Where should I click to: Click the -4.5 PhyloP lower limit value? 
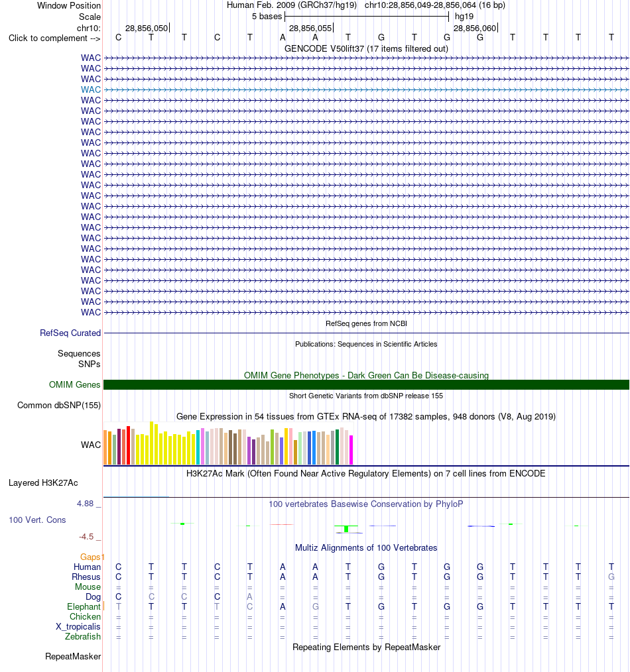click(86, 537)
